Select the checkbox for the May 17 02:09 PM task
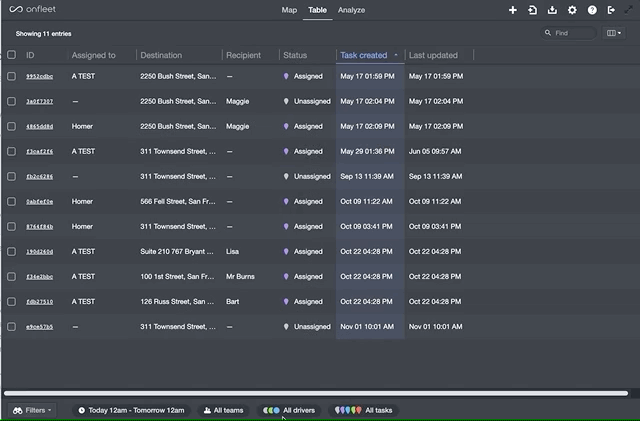Viewport: 640px width, 421px height. (11, 127)
